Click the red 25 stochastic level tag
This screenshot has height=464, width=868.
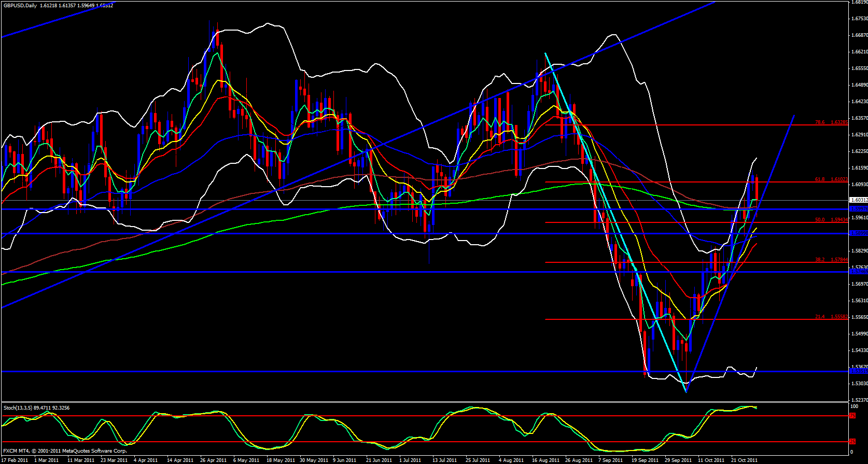[852, 442]
